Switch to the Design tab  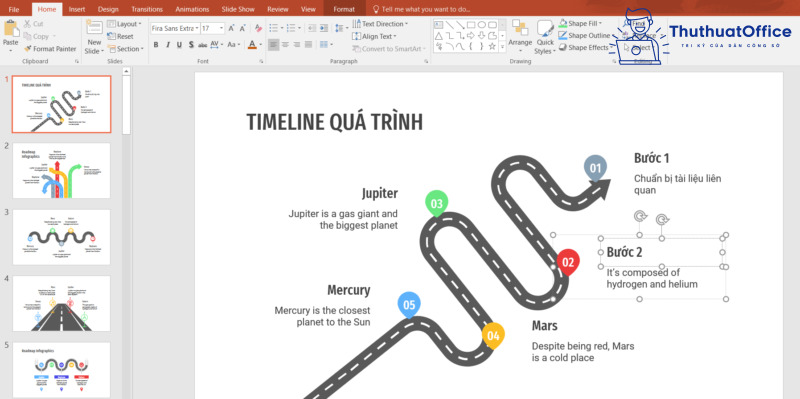108,9
